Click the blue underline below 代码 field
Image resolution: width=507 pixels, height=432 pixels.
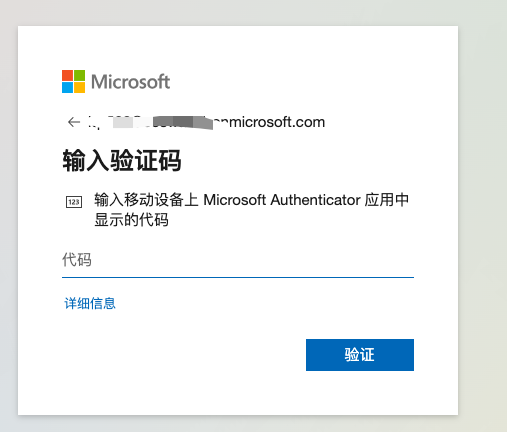point(238,277)
